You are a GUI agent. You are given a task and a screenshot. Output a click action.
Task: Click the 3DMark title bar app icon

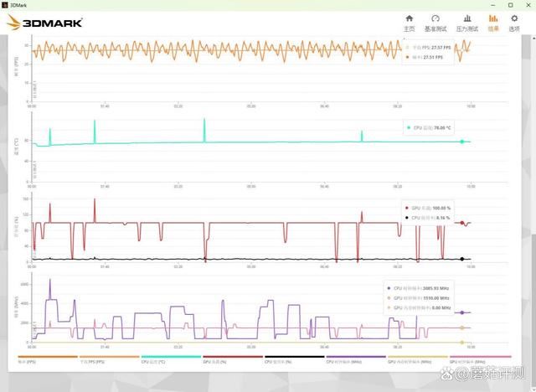click(7, 4)
